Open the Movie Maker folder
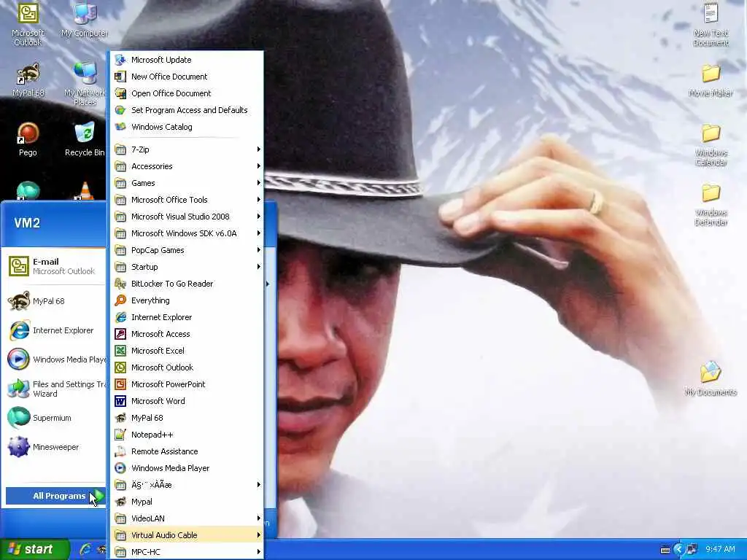This screenshot has width=747, height=560. tap(711, 80)
